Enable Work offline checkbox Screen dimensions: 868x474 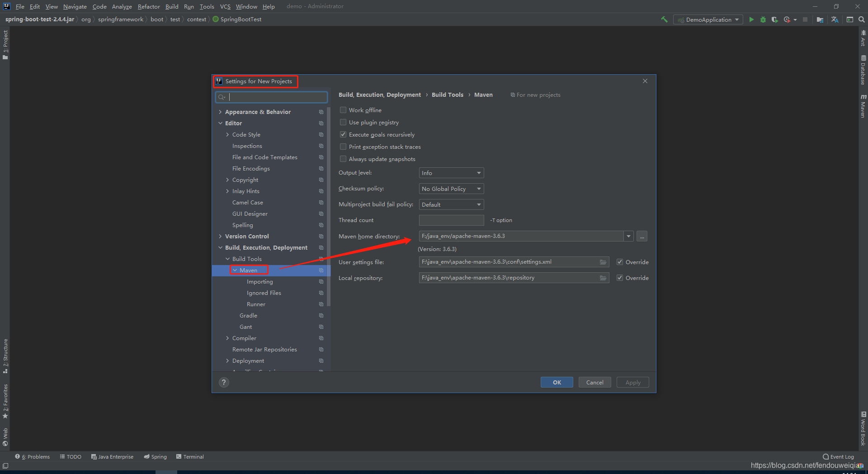pyautogui.click(x=343, y=110)
